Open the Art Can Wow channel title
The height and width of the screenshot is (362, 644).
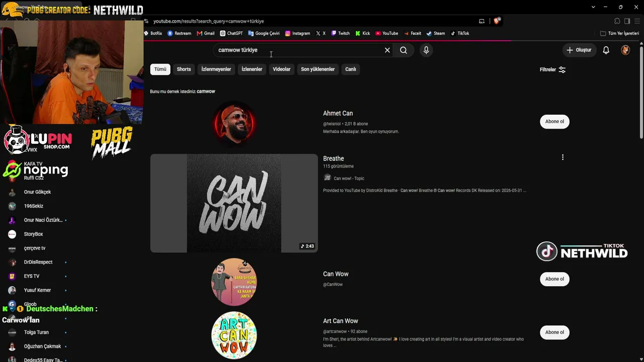tap(341, 321)
